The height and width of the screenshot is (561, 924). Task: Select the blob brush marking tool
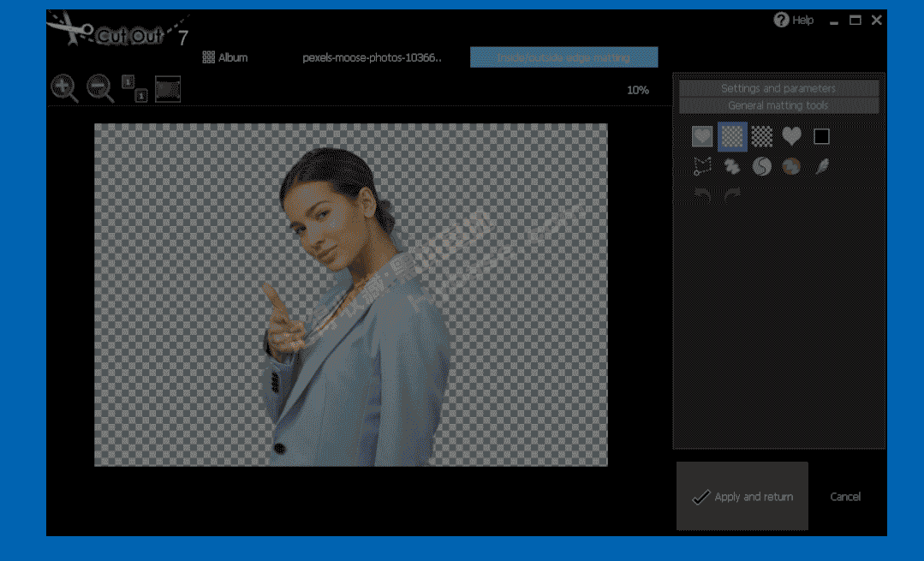pyautogui.click(x=732, y=167)
